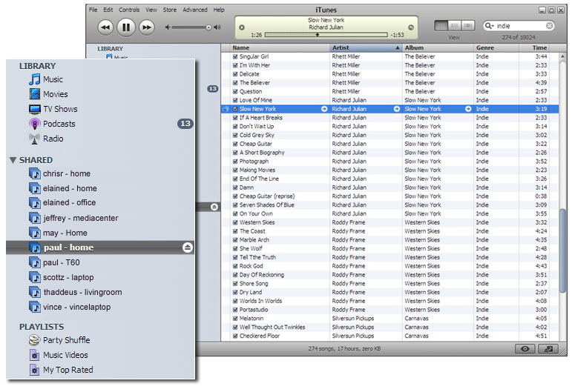
Task: Sort songs by the Name column
Action: click(280, 48)
